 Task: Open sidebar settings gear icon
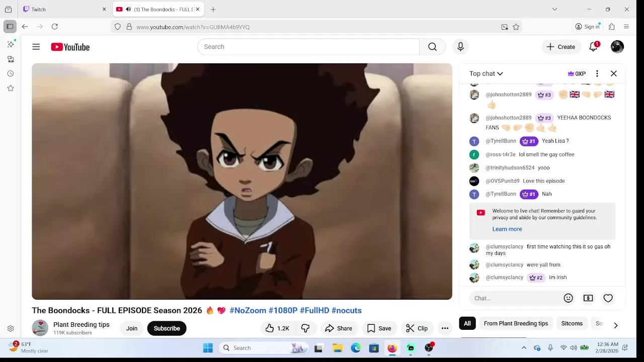[11, 329]
